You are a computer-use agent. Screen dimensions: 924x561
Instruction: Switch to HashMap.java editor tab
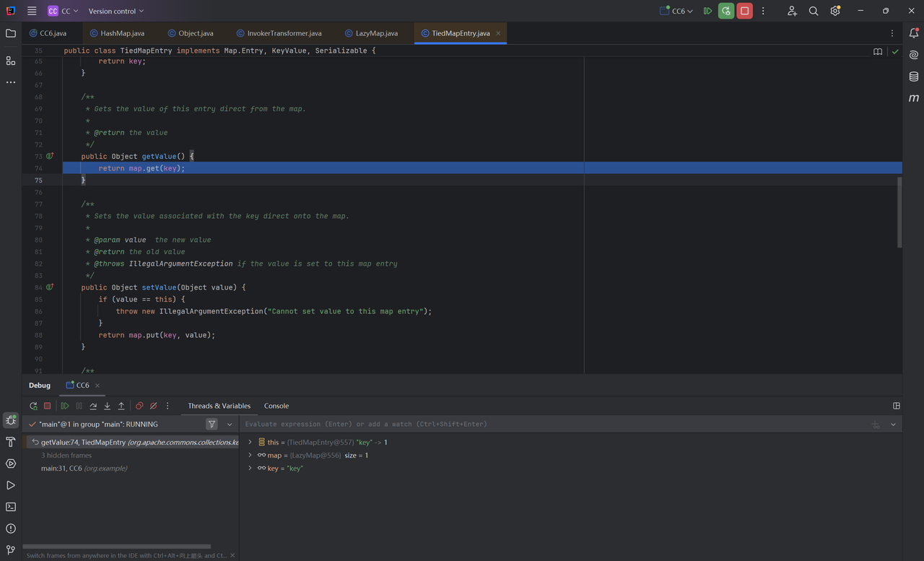[x=117, y=33]
